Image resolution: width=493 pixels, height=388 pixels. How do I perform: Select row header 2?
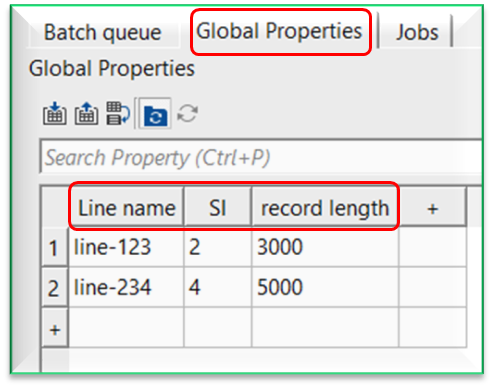pos(55,288)
